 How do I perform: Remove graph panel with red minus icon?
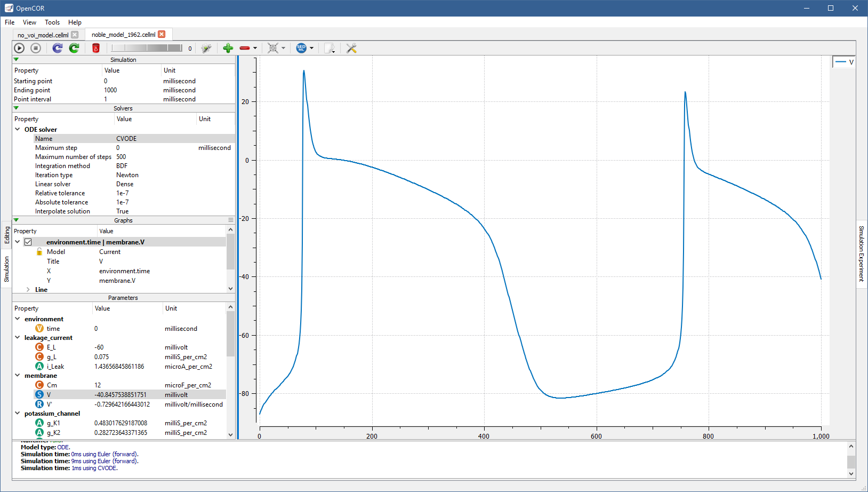pos(245,48)
